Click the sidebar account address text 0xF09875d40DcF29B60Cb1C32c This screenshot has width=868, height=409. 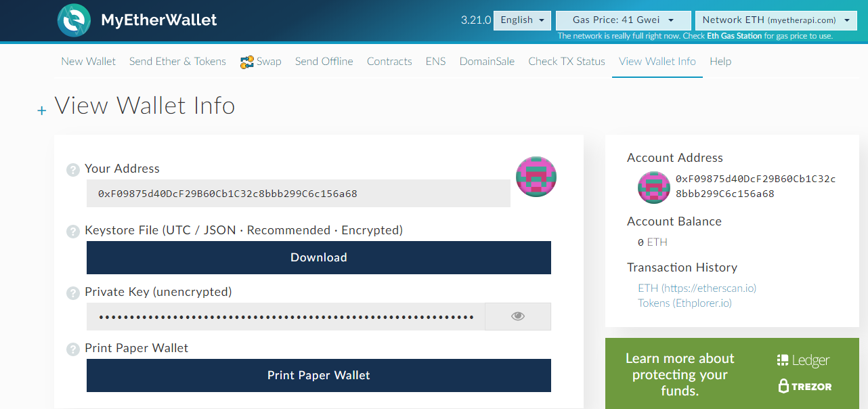pyautogui.click(x=756, y=179)
